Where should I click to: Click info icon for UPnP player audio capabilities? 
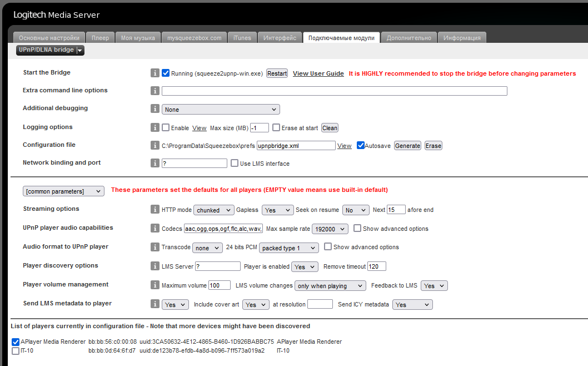point(155,228)
